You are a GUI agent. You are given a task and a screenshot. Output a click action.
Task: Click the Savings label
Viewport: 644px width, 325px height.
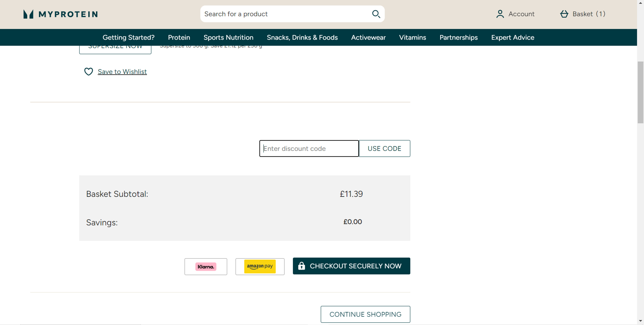[102, 223]
